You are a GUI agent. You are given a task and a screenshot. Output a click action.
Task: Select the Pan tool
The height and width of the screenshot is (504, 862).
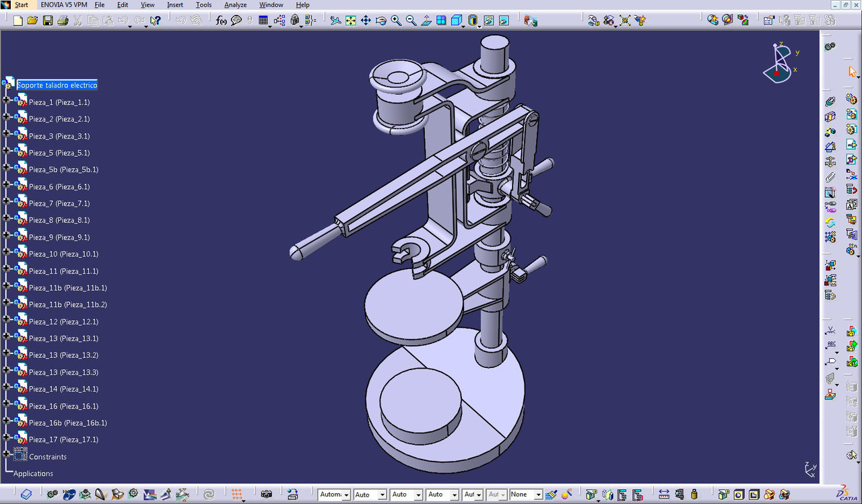click(366, 21)
